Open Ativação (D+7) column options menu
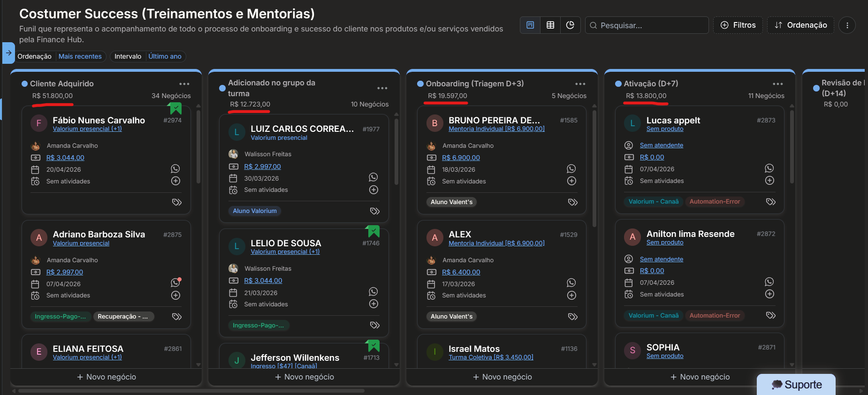The image size is (868, 395). [778, 84]
